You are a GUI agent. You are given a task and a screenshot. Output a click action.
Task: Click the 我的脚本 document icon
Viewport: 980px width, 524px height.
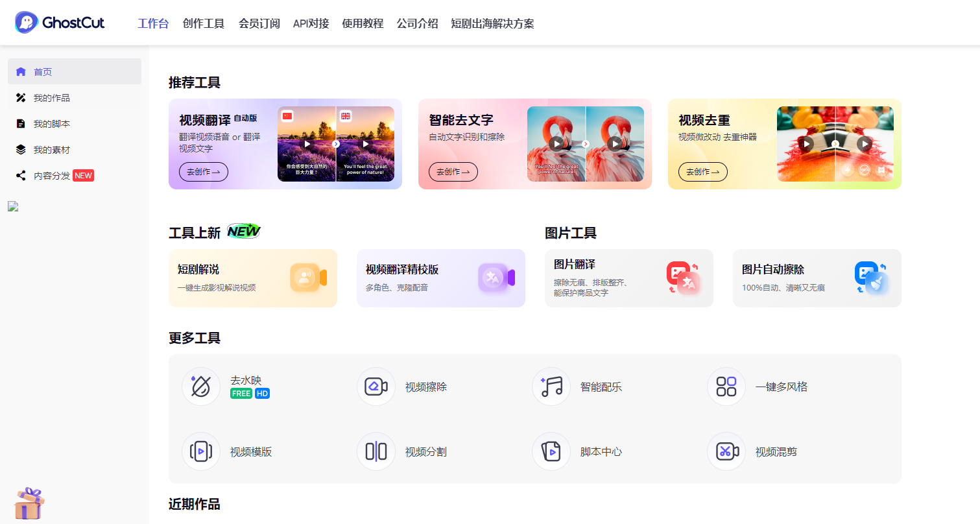pyautogui.click(x=21, y=124)
